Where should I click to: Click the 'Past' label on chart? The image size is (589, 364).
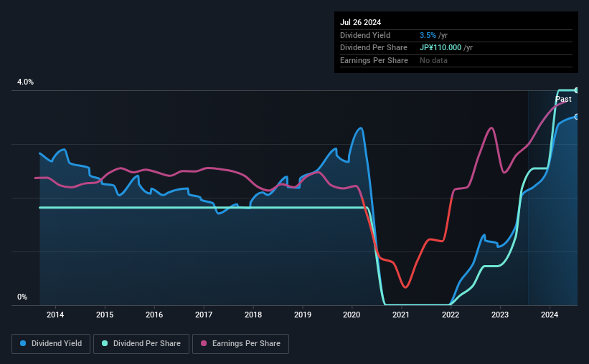click(x=563, y=99)
